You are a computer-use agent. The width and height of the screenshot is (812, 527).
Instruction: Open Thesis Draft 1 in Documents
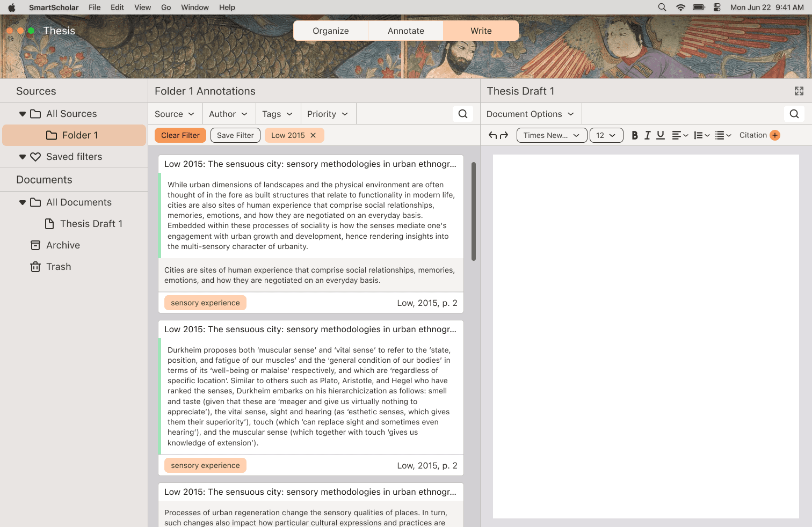(74, 224)
